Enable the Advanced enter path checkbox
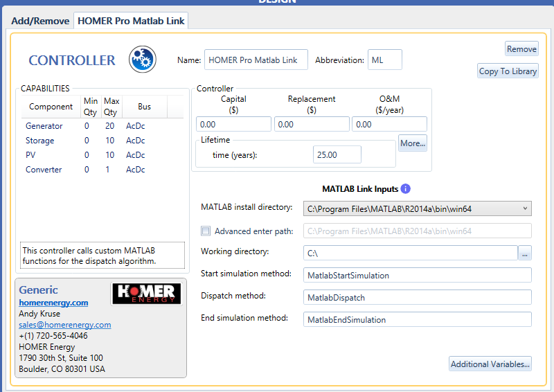This screenshot has width=554, height=392. (x=206, y=231)
